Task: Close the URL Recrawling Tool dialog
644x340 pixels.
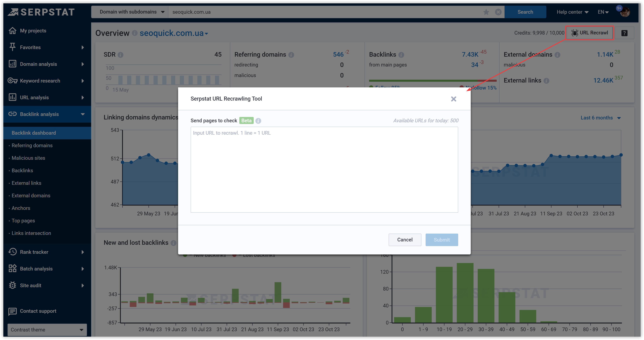Action: [x=454, y=99]
